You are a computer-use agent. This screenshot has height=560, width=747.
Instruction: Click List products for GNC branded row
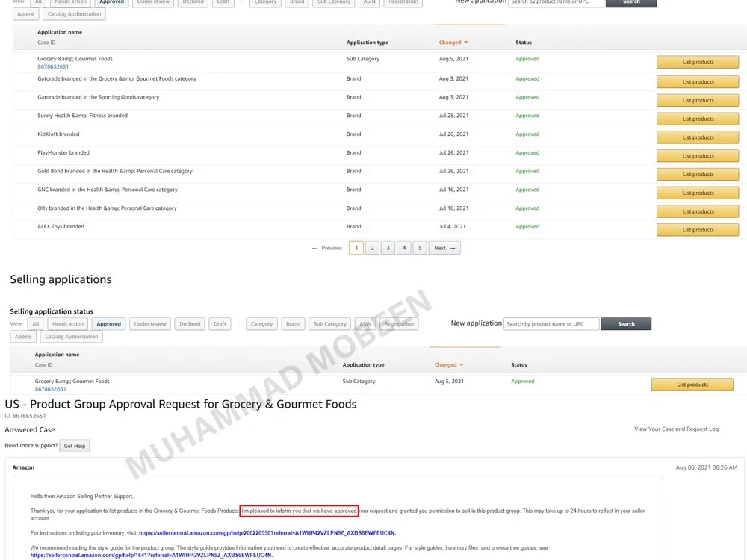pyautogui.click(x=698, y=193)
